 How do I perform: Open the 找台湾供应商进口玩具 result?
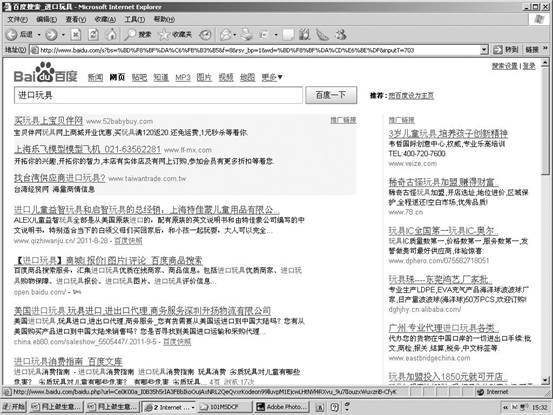tap(60, 178)
